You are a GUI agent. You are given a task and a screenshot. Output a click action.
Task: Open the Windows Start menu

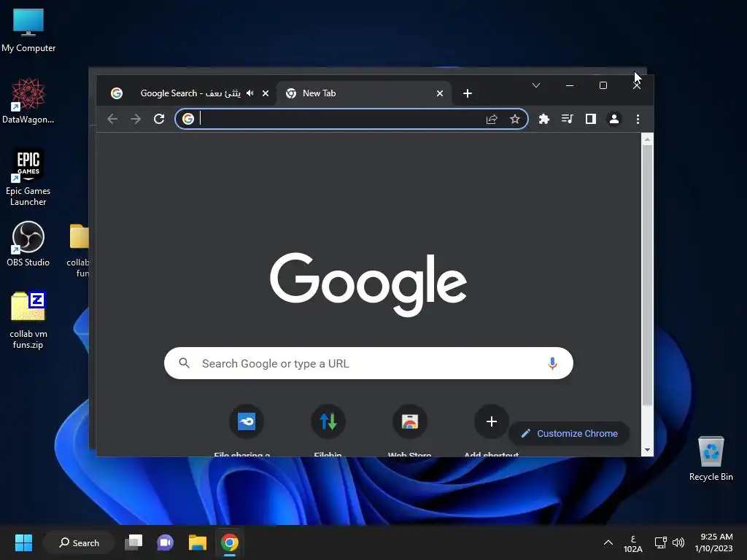[x=23, y=542]
